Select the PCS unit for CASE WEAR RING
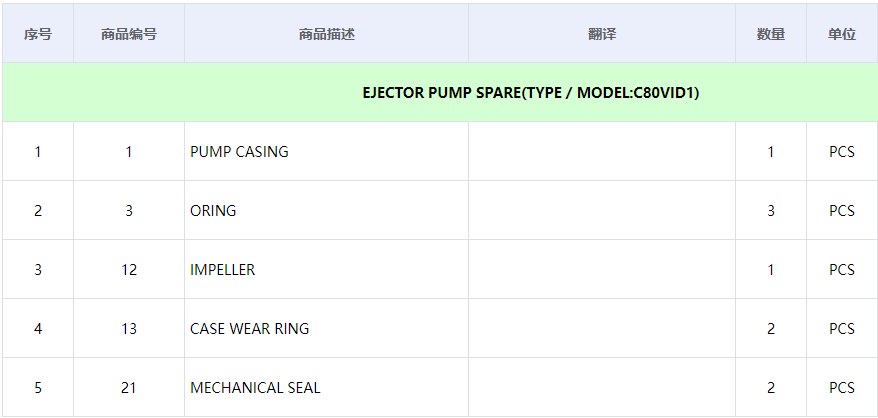The height and width of the screenshot is (418, 878). (x=841, y=329)
